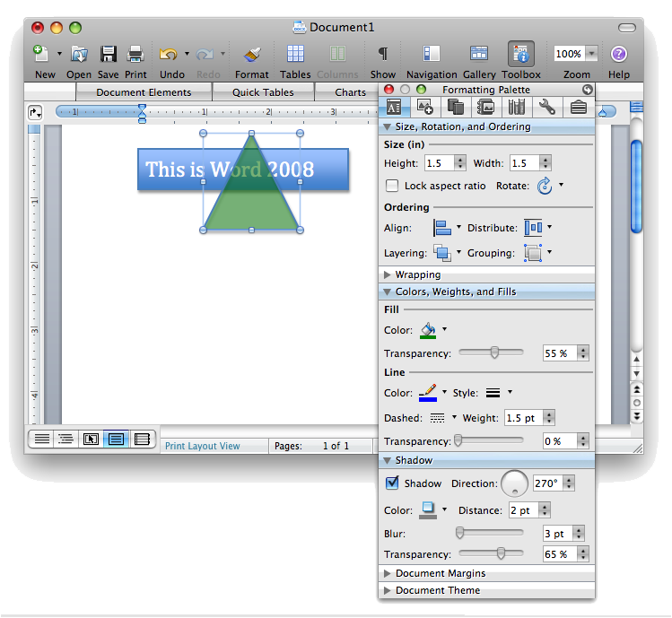Open the Quick Tables tab
672x618 pixels.
(x=263, y=92)
